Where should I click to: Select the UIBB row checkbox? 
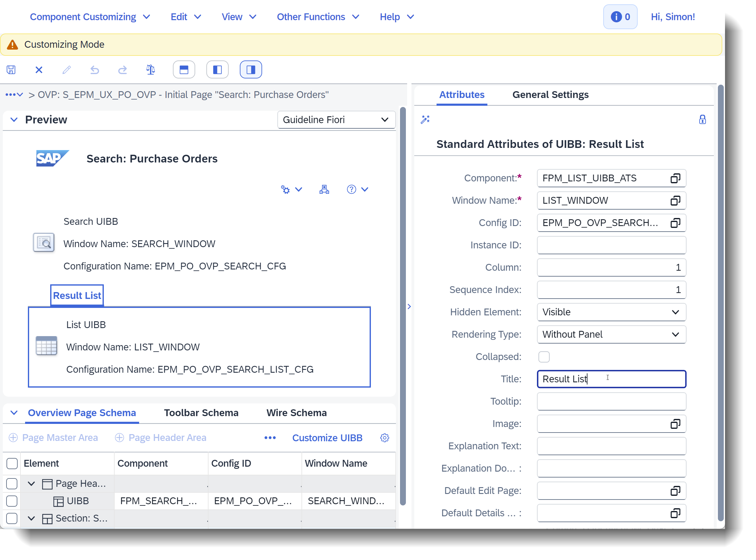point(12,501)
